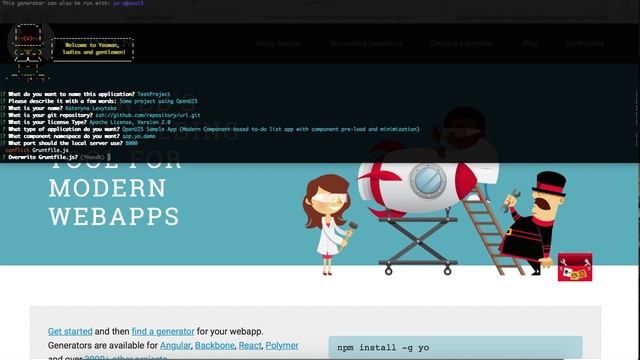Open the Using Yeoman nav item
The height and width of the screenshot is (360, 640).
(x=279, y=43)
